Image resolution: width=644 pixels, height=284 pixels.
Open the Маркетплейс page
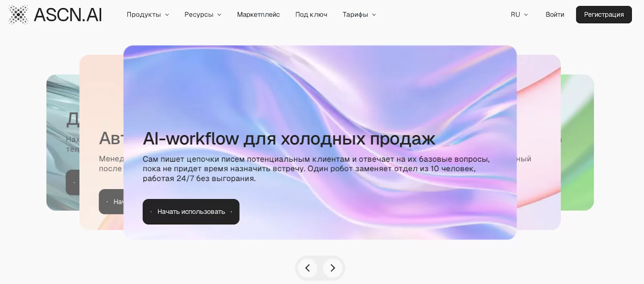pyautogui.click(x=258, y=14)
